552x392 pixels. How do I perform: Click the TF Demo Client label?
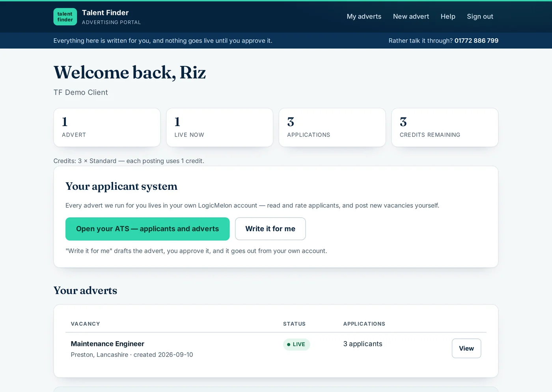(81, 92)
